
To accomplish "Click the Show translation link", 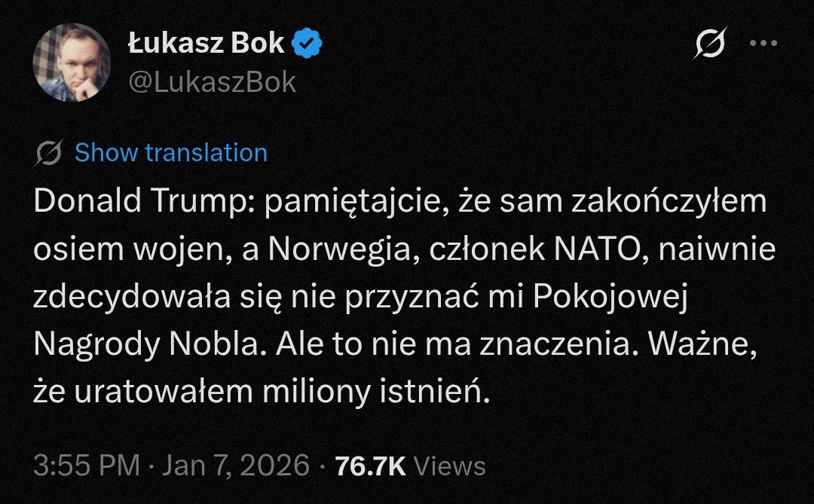I will 171,153.
